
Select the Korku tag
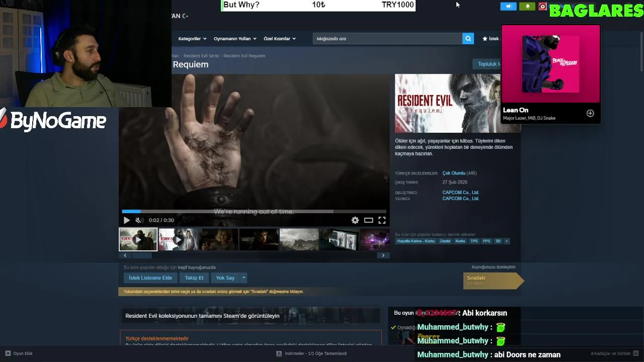click(460, 241)
